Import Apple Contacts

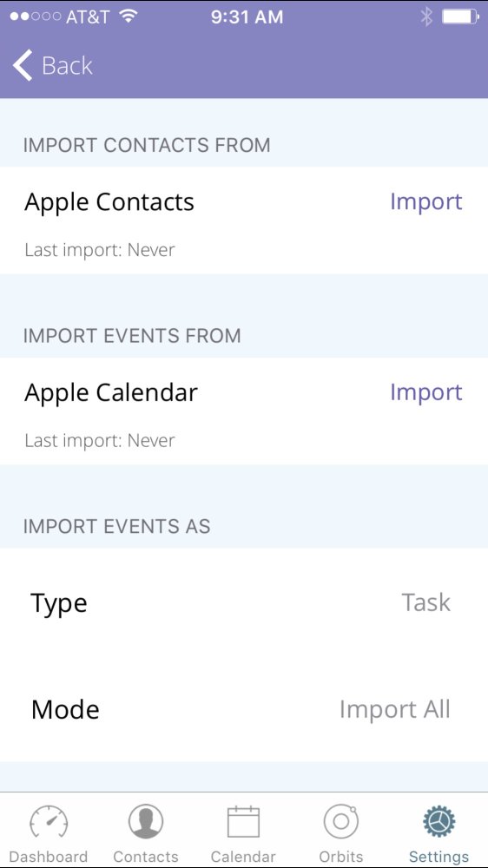pos(426,202)
